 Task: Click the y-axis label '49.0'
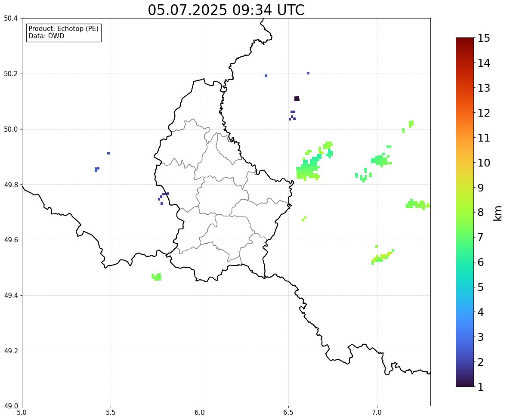point(10,406)
